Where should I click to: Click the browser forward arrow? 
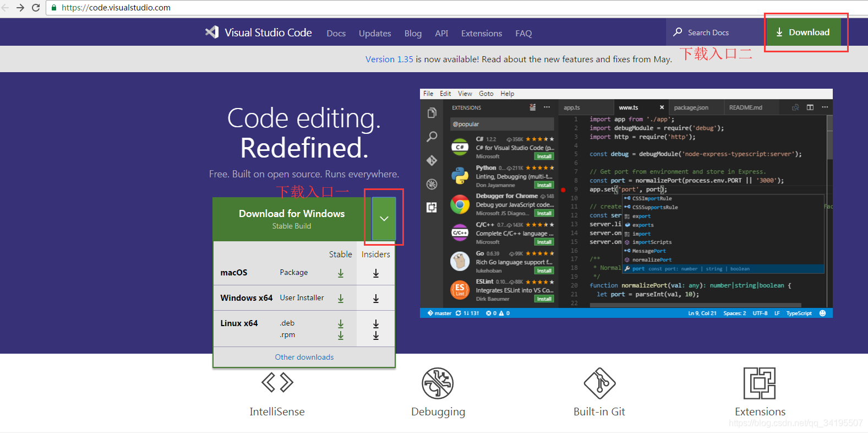(20, 8)
